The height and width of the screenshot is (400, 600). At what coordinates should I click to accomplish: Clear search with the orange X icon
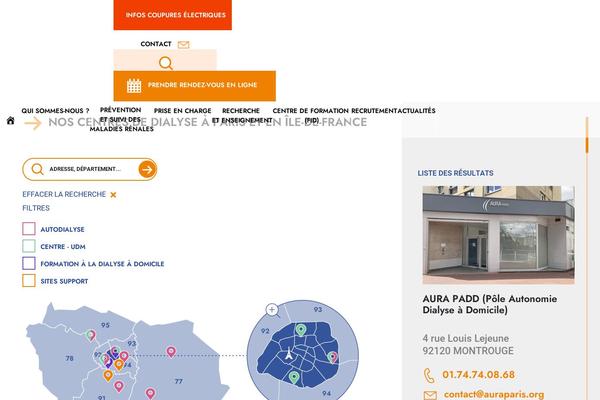point(113,195)
